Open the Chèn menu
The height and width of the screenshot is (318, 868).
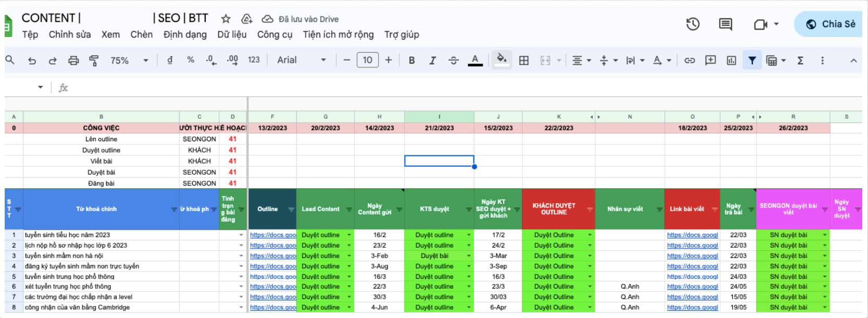142,34
